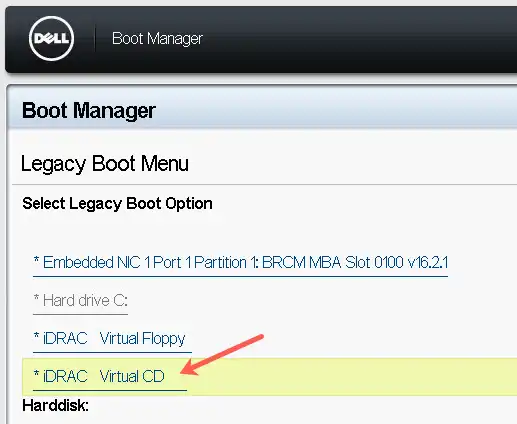
Task: Click the Select Legacy Boot Option label
Action: [x=117, y=204]
